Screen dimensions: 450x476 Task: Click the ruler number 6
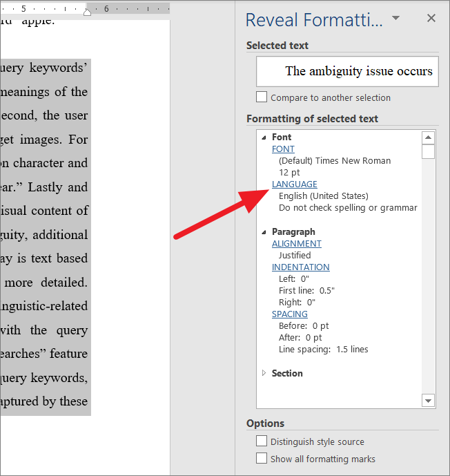[106, 9]
